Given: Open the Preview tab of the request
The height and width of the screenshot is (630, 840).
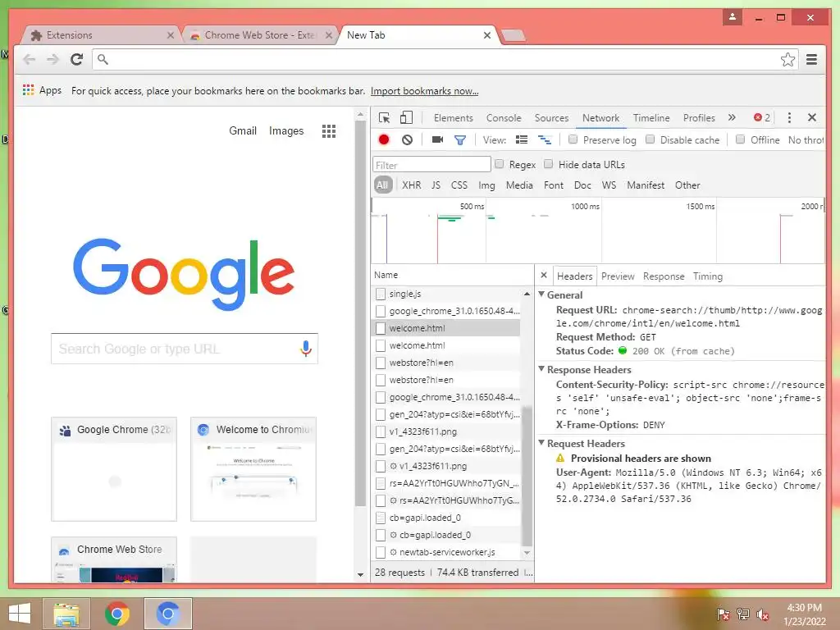Looking at the screenshot, I should click(618, 276).
